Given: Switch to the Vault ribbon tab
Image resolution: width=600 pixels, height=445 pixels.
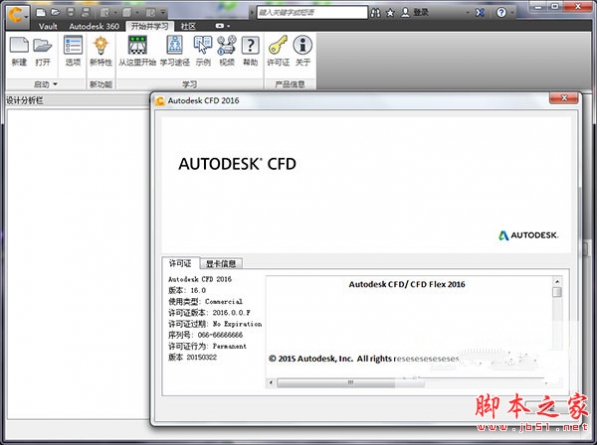Looking at the screenshot, I should coord(48,26).
